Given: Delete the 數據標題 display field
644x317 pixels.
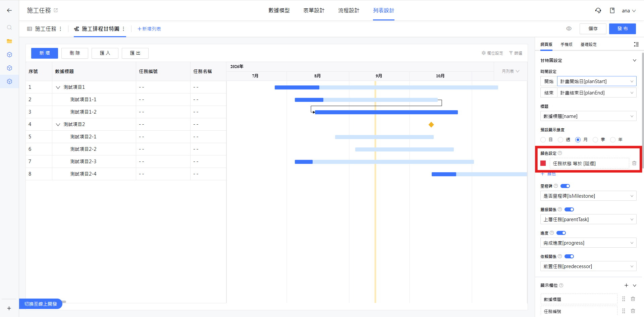Looking at the screenshot, I should pos(633,299).
